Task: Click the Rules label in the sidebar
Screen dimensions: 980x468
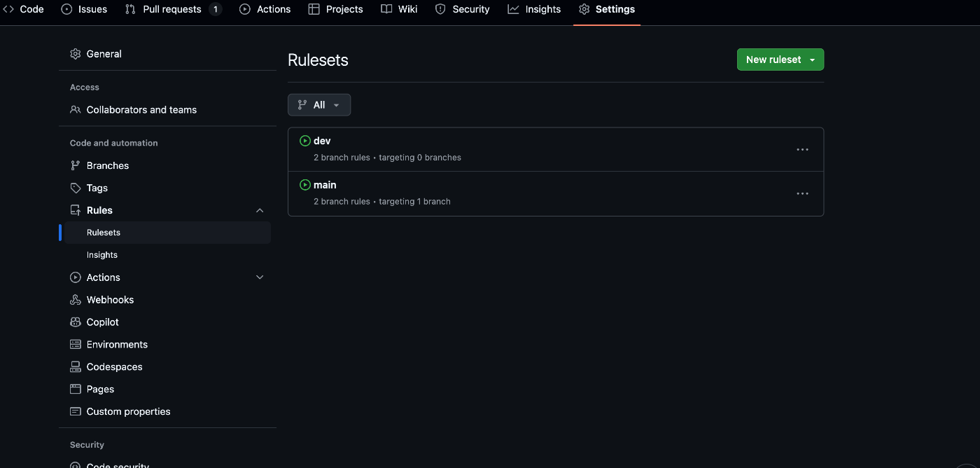Action: click(x=99, y=211)
